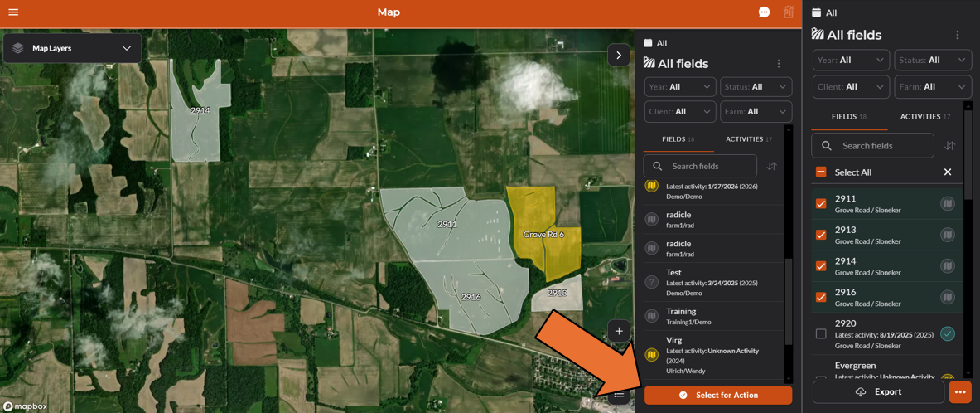Viewport: 980px width, 413px height.
Task: Uncheck field 2911 checkbox
Action: coord(821,204)
